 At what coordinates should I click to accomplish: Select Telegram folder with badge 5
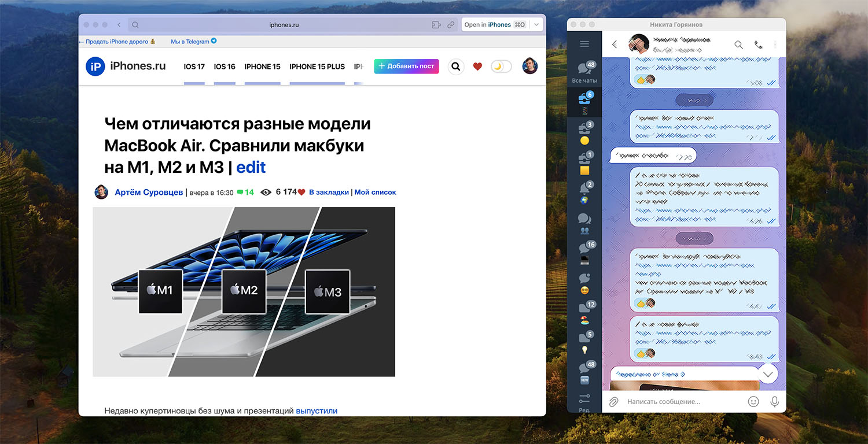point(584,343)
